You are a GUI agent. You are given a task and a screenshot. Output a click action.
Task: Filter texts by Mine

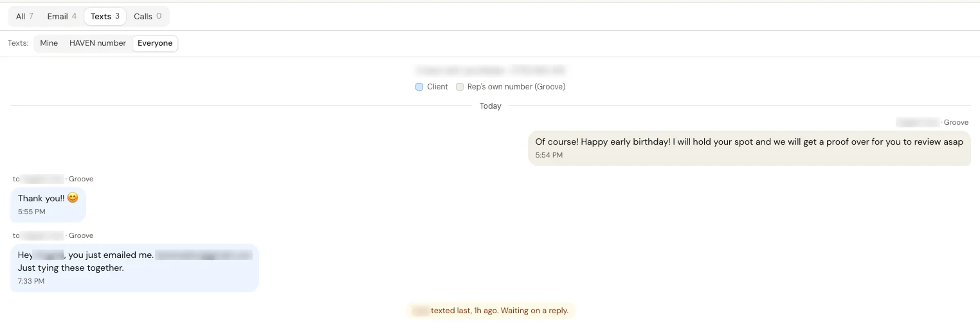[x=49, y=43]
